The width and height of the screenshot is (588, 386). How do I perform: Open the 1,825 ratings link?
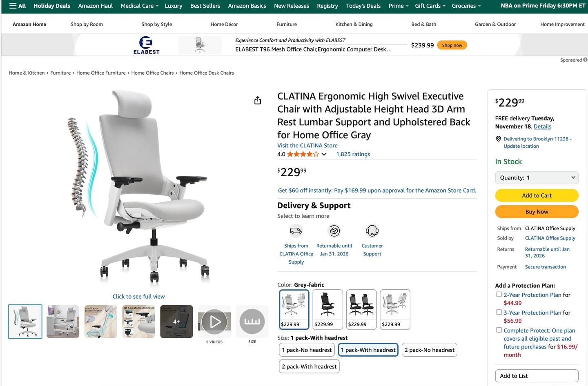coord(353,154)
